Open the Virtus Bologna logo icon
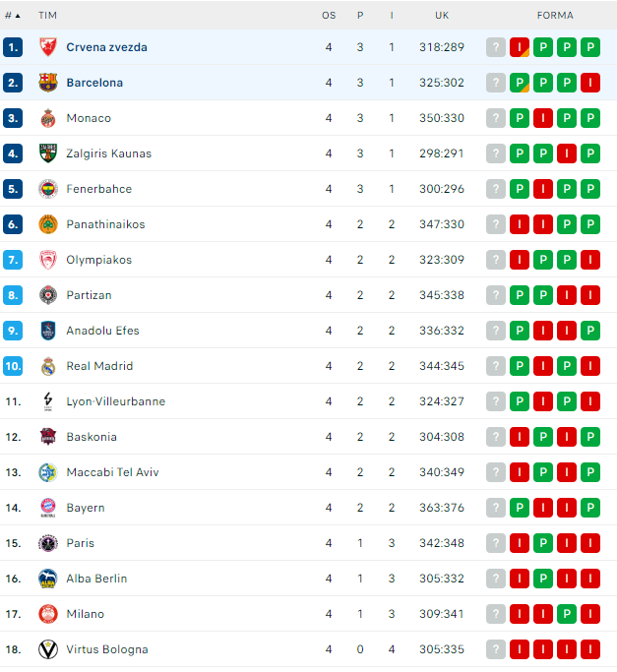 coord(48,649)
